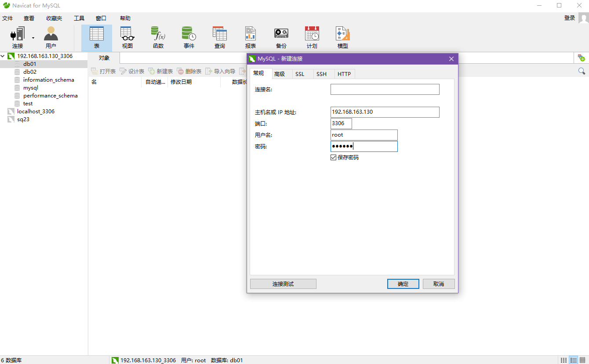Viewport: 589px width, 364px height.
Task: Click the 端口 port field
Action: [x=342, y=123]
